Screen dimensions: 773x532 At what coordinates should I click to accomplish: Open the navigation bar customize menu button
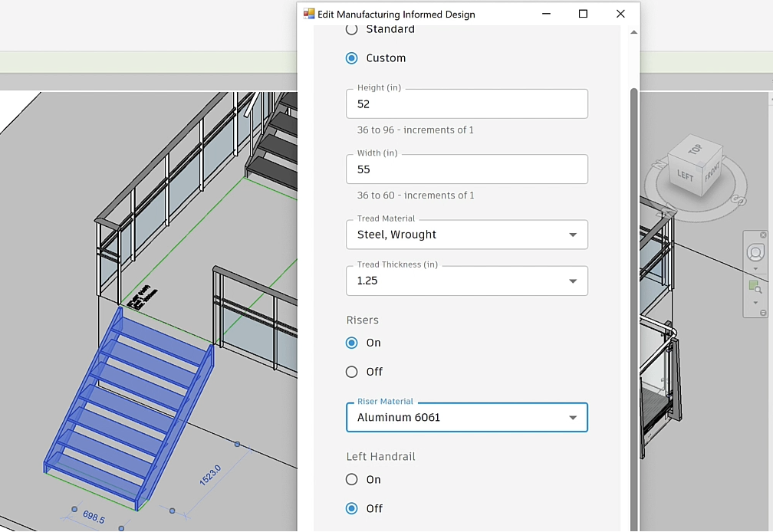point(763,314)
